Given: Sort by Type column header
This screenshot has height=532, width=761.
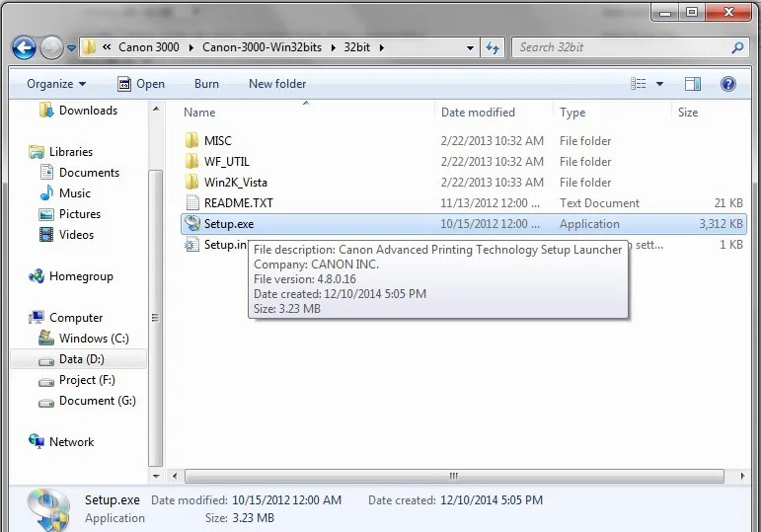Looking at the screenshot, I should pyautogui.click(x=572, y=113).
